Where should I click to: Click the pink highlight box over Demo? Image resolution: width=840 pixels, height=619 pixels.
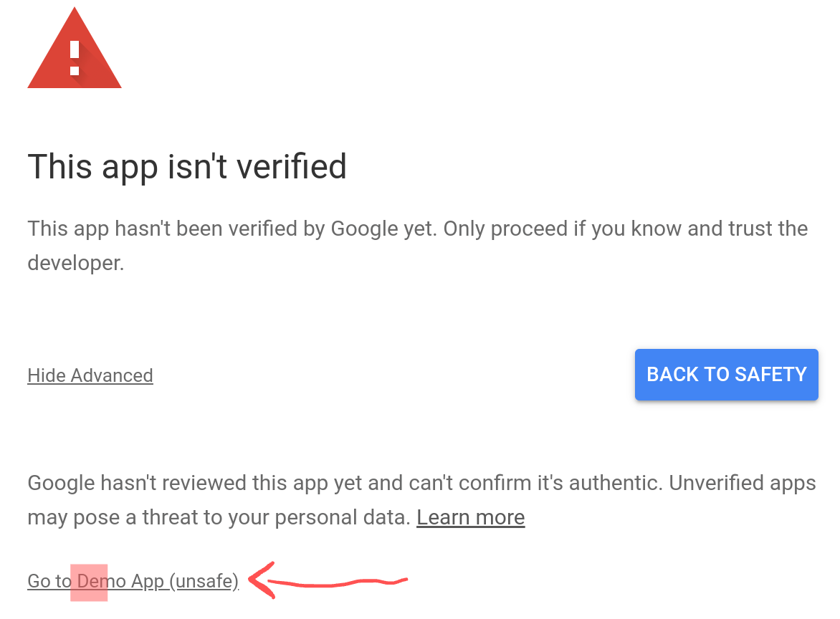pos(89,582)
